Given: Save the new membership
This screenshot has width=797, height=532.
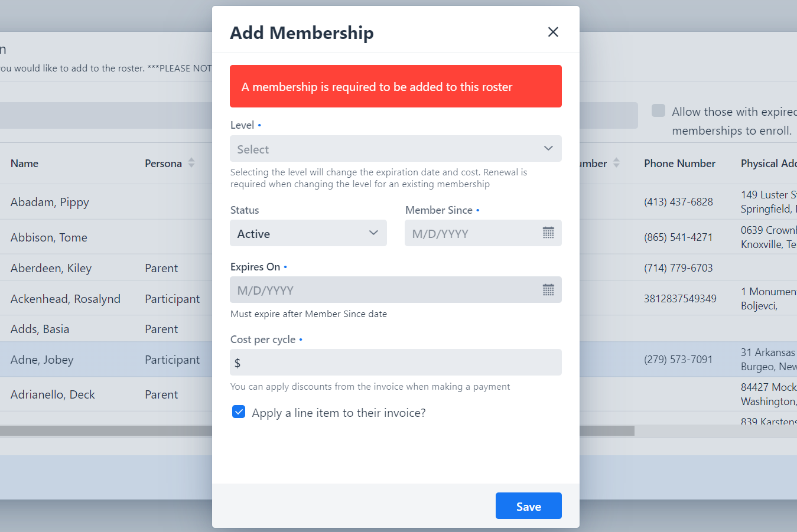Looking at the screenshot, I should pos(528,506).
